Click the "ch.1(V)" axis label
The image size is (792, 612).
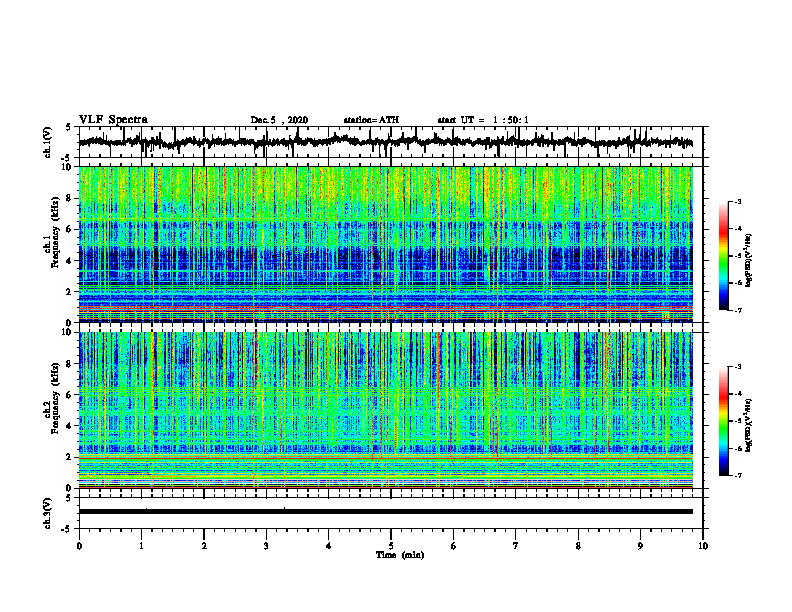pos(48,142)
